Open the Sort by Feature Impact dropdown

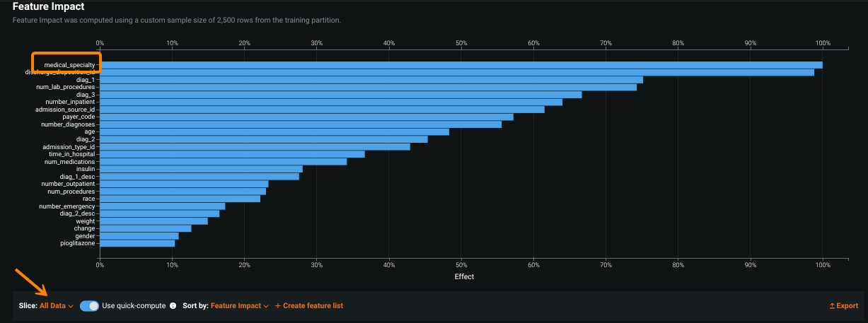point(239,306)
